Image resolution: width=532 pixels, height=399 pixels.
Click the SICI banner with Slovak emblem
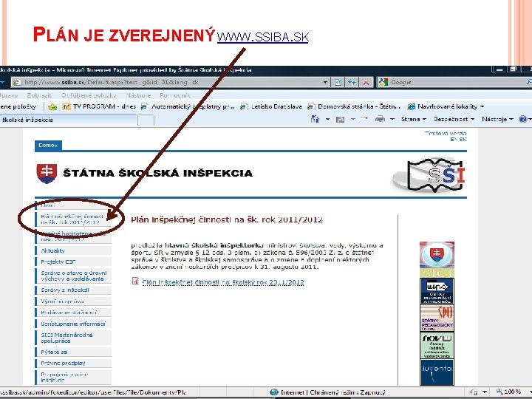click(x=437, y=259)
